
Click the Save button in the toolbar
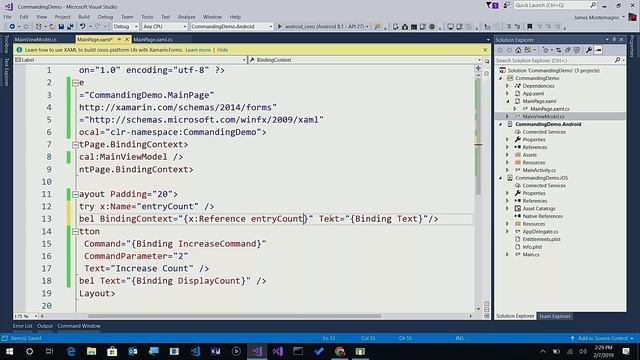(61, 27)
